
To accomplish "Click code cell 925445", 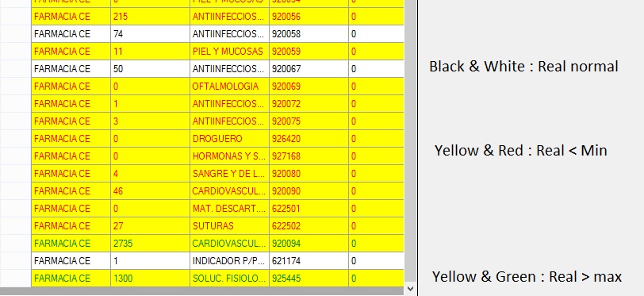I will point(309,279).
